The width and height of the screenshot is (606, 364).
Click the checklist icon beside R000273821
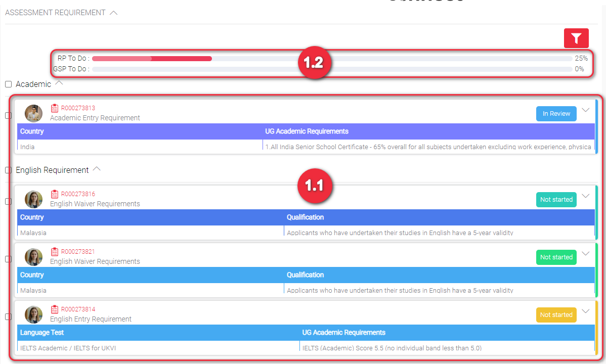pyautogui.click(x=55, y=252)
